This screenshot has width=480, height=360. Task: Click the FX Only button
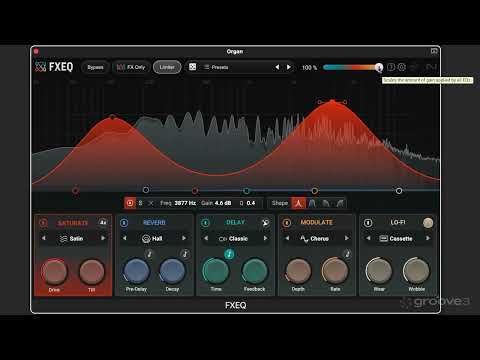pos(131,67)
